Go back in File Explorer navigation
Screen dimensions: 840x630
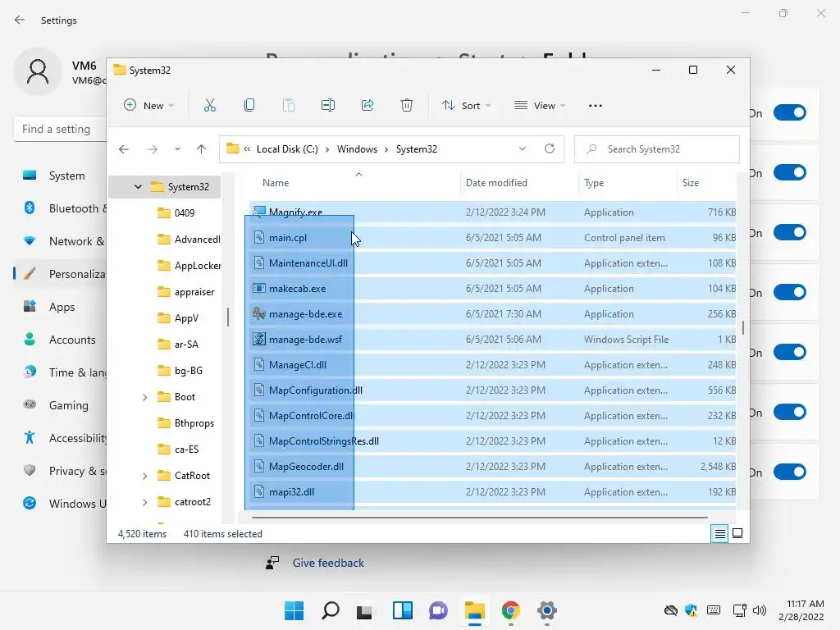point(124,149)
